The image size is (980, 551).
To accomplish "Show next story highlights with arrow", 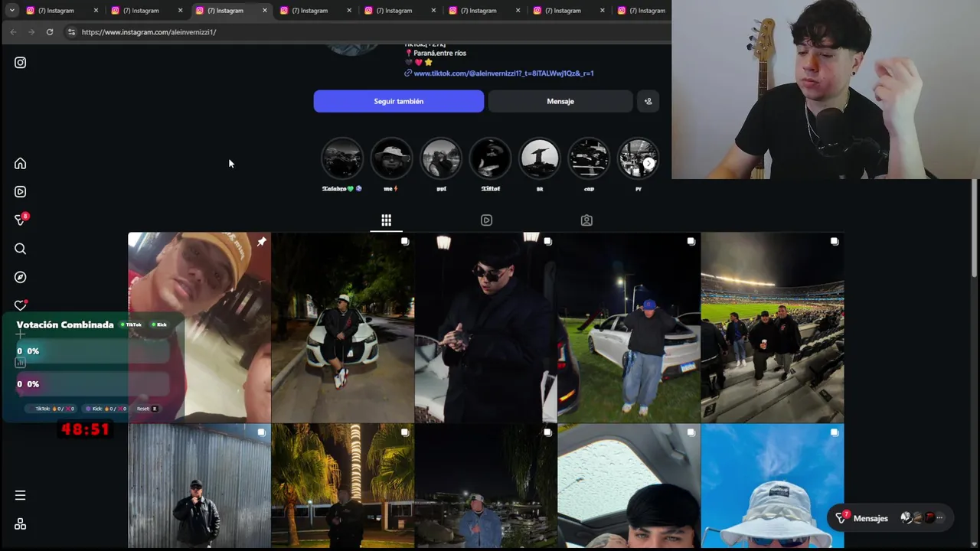I will [648, 163].
